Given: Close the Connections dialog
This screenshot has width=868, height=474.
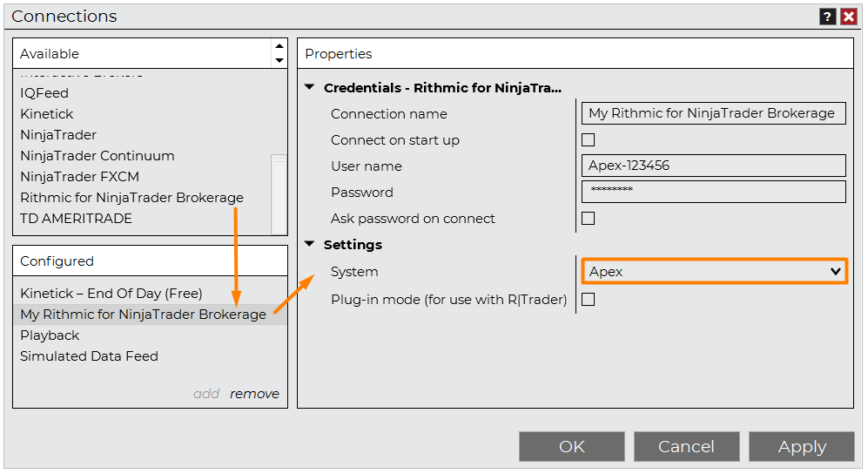Looking at the screenshot, I should (x=849, y=17).
